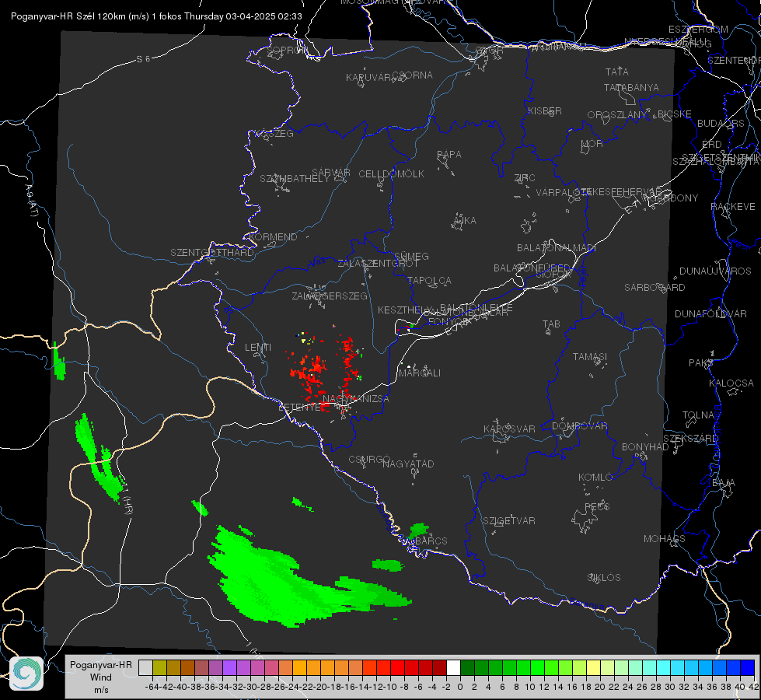The height and width of the screenshot is (700, 761).
Task: Select the ZALASZENTGROT city label
Action: (378, 264)
